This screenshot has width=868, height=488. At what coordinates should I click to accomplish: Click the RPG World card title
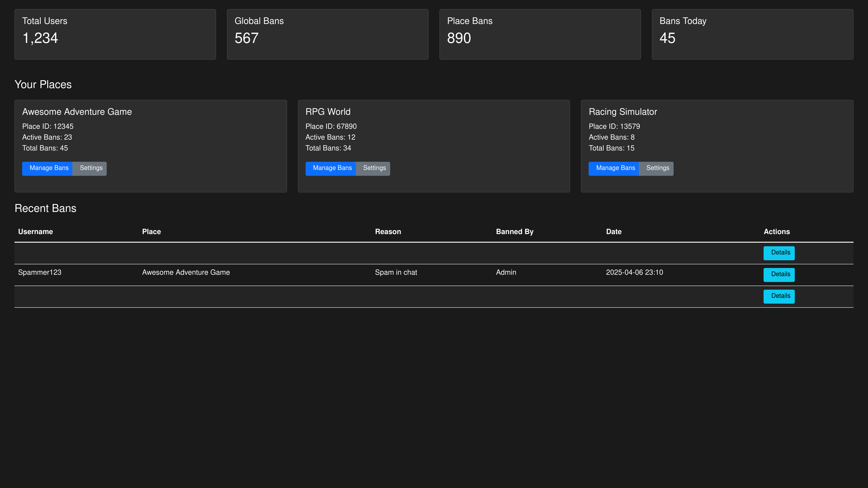coord(328,112)
